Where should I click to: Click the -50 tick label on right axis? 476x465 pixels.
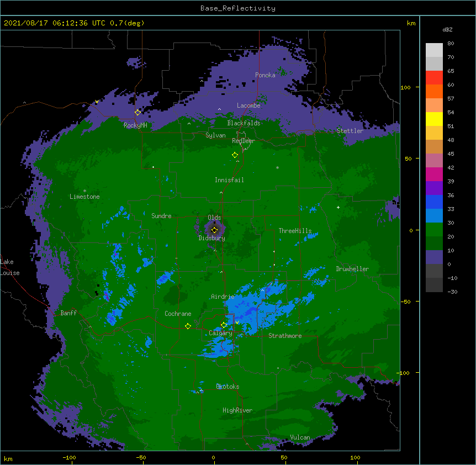[x=405, y=302]
